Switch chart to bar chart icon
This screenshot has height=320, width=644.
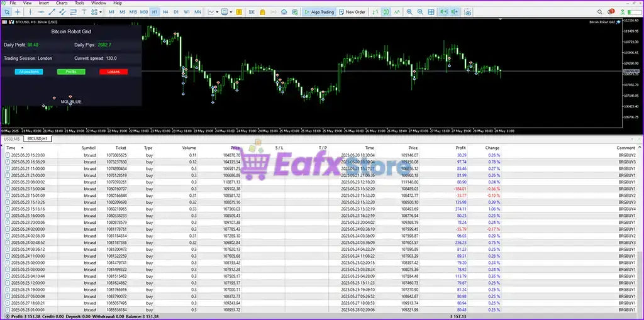375,12
